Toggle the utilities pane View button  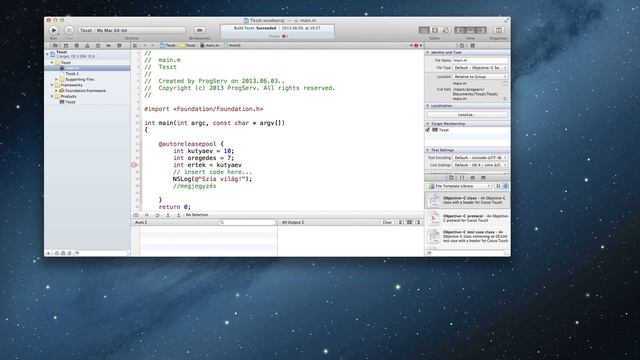coord(481,30)
